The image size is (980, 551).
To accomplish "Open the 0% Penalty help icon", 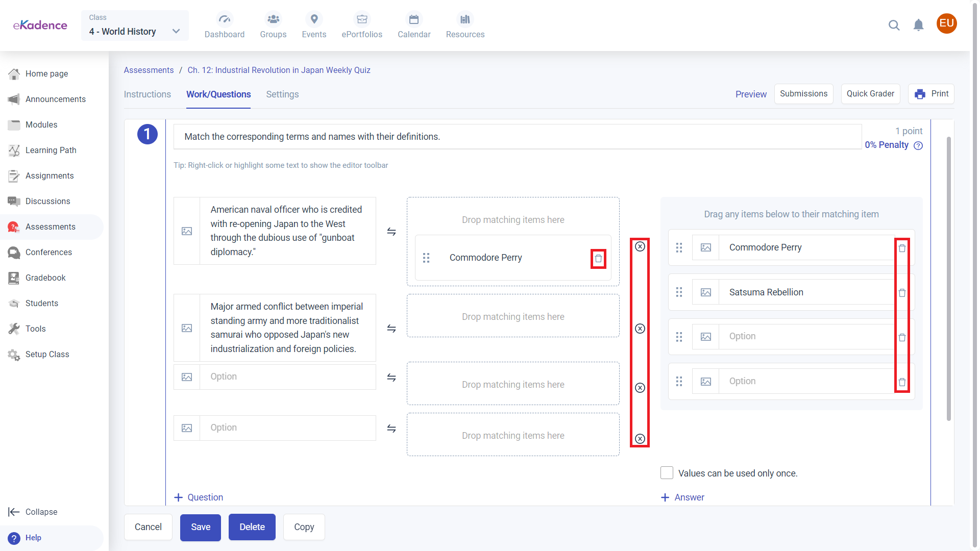I will [x=918, y=145].
